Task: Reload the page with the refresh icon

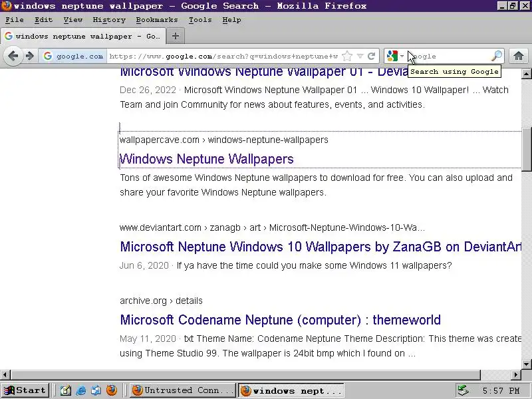Action: pyautogui.click(x=371, y=56)
